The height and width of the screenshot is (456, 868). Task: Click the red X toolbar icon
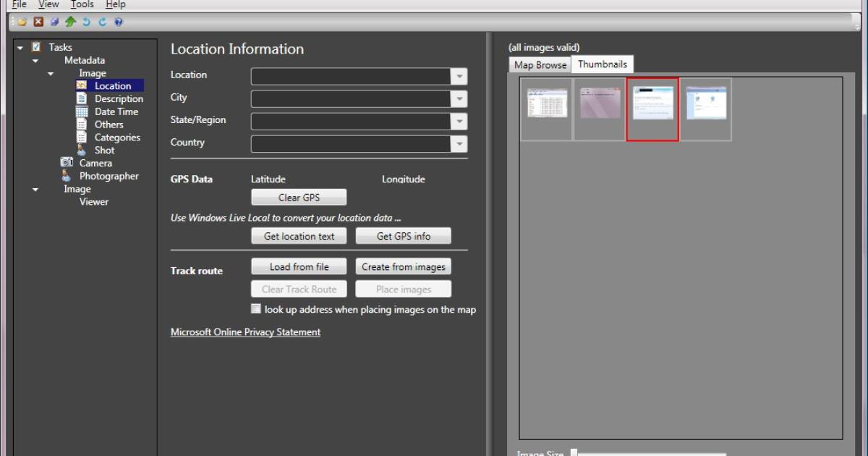38,21
